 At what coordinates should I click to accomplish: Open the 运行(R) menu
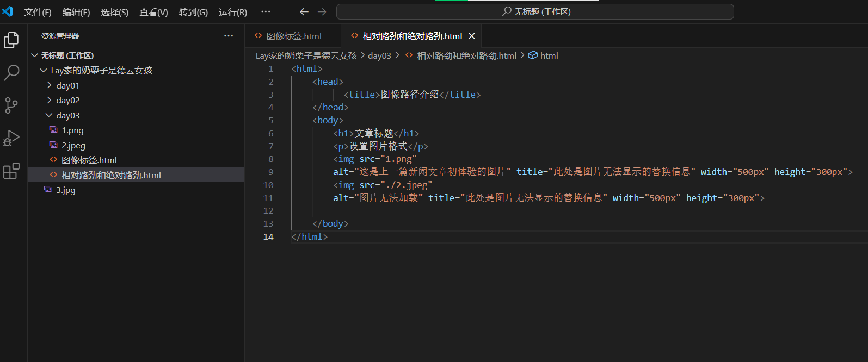(233, 12)
